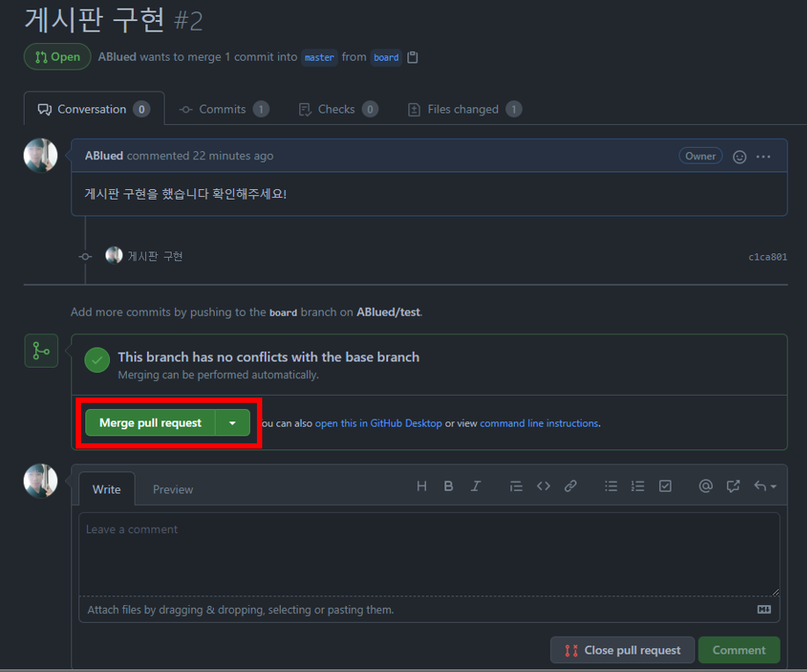Switch to the Conversation tab
The image size is (807, 672).
pyautogui.click(x=94, y=109)
